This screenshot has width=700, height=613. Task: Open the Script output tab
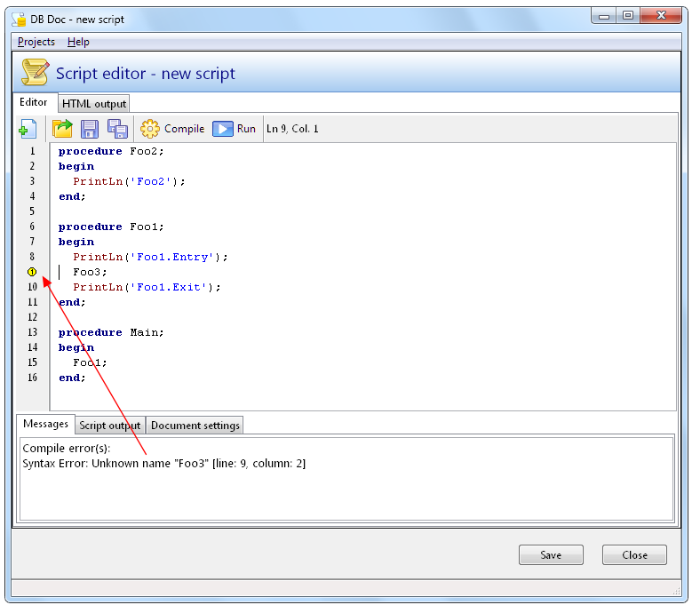tap(110, 426)
